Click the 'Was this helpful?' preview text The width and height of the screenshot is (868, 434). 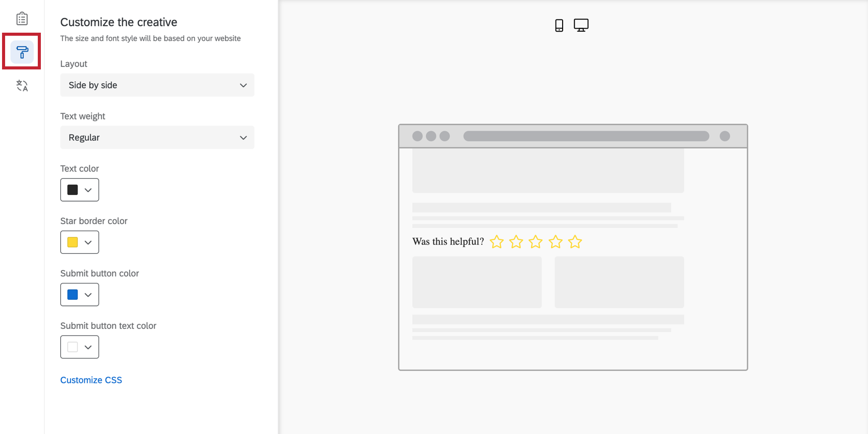[448, 242]
